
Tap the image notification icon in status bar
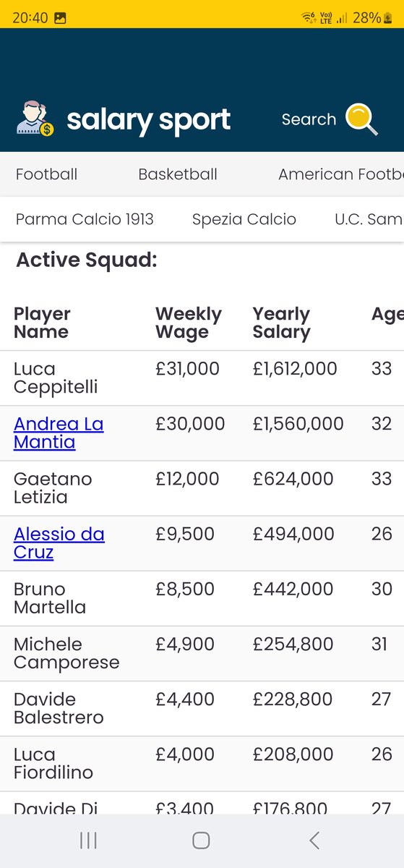coord(59,18)
